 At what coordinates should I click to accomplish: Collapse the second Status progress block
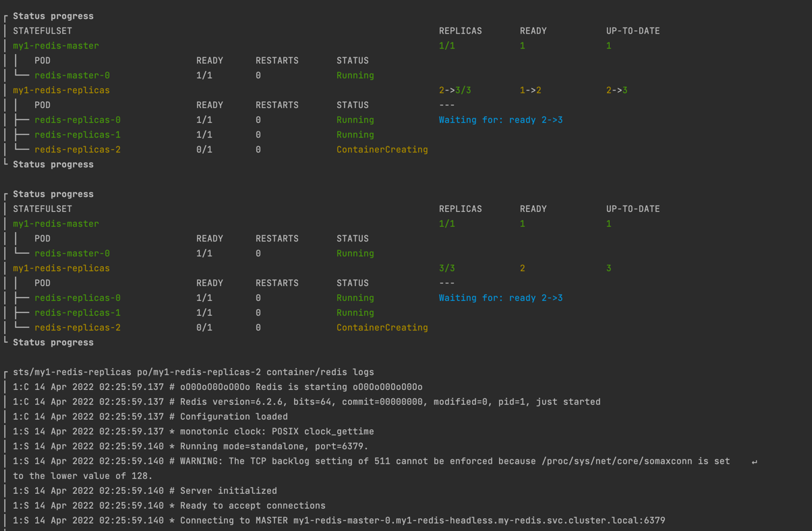tap(54, 194)
